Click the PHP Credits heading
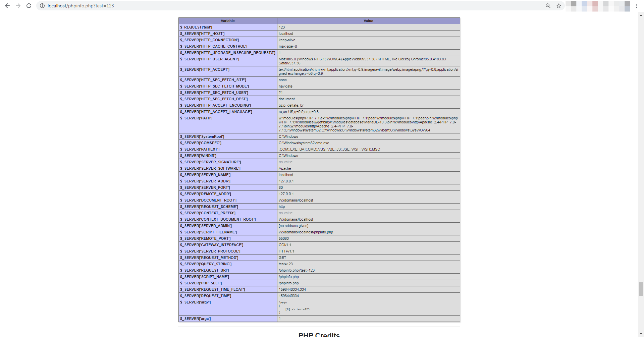The width and height of the screenshot is (644, 337). pos(319,334)
